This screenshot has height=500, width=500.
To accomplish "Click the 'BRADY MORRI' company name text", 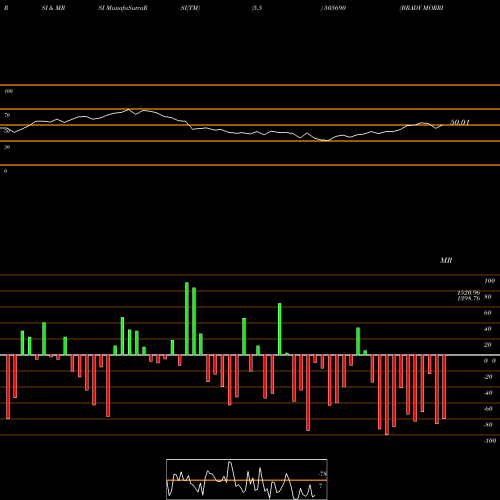I will pos(421,8).
